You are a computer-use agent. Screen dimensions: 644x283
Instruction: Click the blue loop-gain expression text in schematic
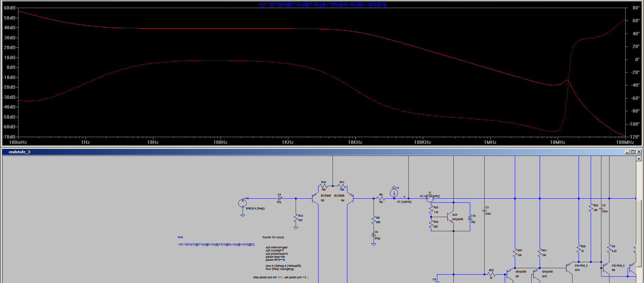tap(216, 245)
